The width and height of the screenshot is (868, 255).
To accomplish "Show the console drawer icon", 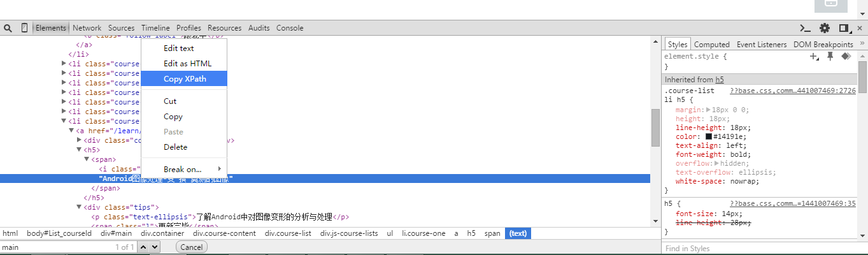I will tap(806, 28).
